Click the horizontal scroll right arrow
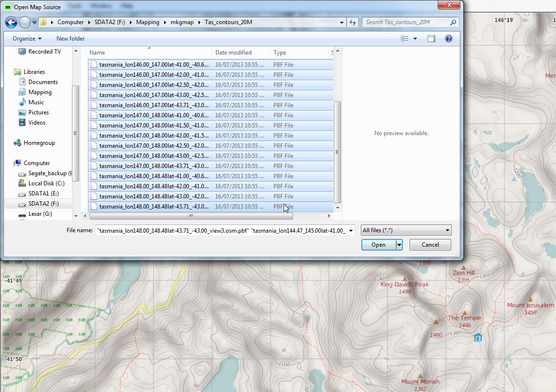 [x=329, y=216]
